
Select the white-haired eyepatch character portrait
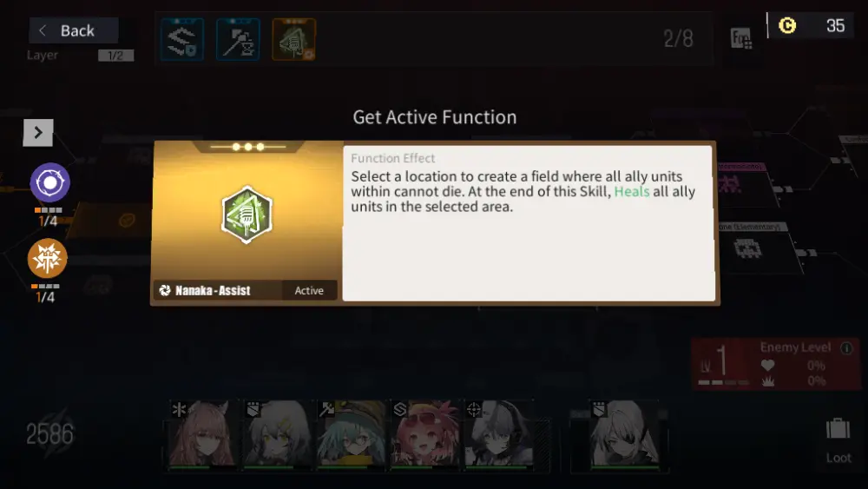(625, 435)
